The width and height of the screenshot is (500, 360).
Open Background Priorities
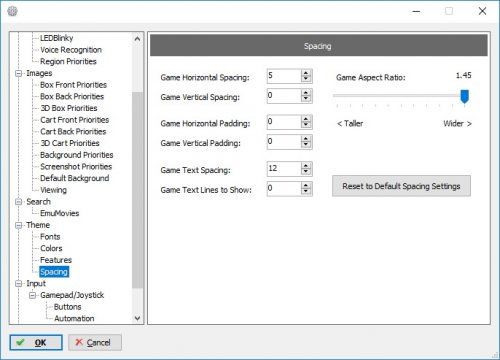tap(76, 155)
